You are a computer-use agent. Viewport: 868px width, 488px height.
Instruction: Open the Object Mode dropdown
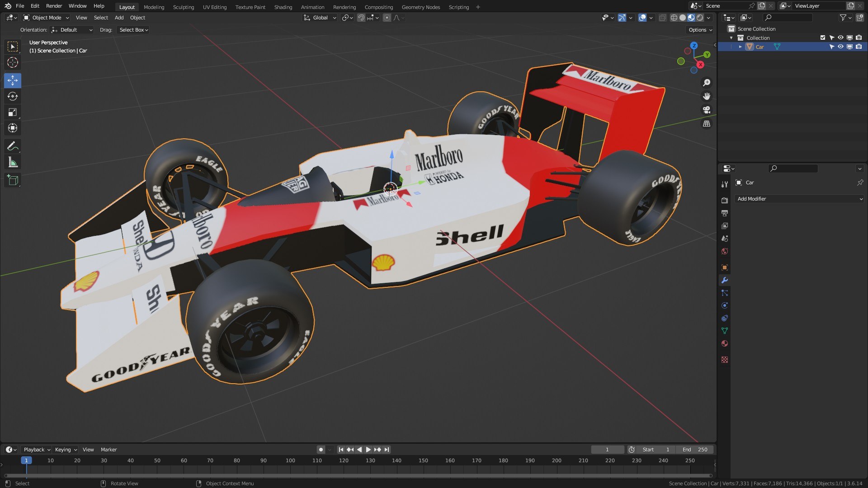[x=46, y=18]
